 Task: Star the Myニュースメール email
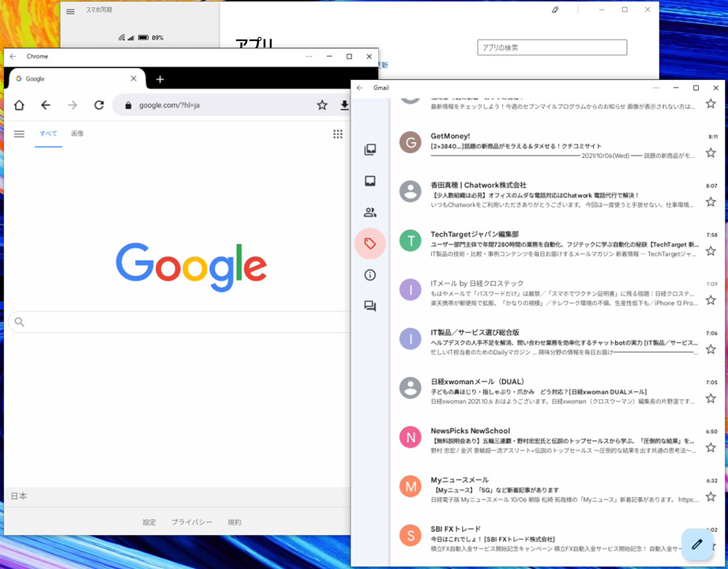click(711, 496)
